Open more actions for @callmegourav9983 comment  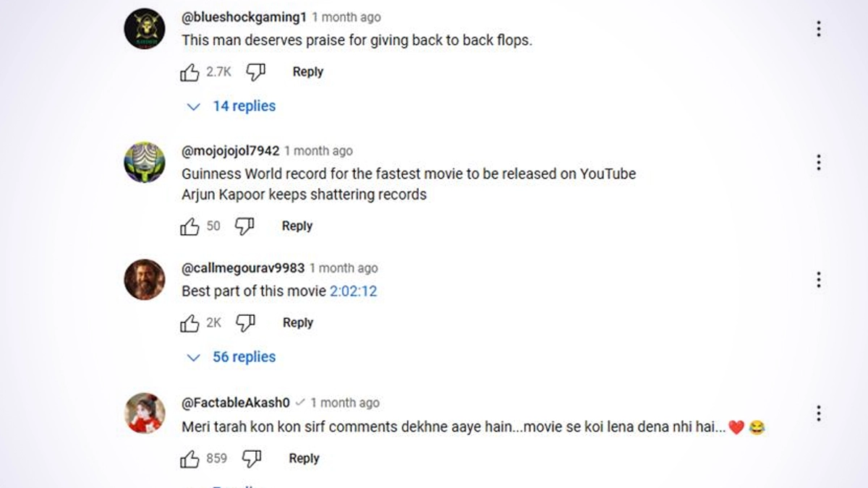[818, 280]
